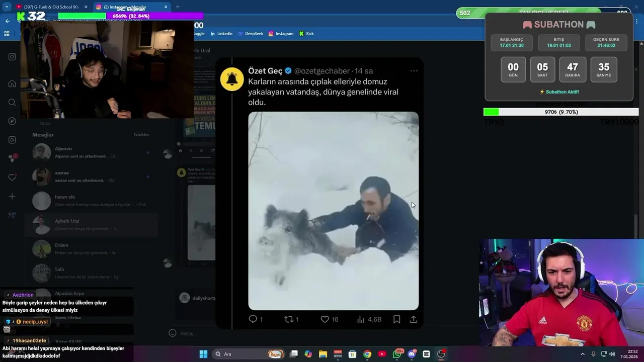Open Notifications heart icon in sidebar
Screen dimensions: 644x362
[12, 177]
